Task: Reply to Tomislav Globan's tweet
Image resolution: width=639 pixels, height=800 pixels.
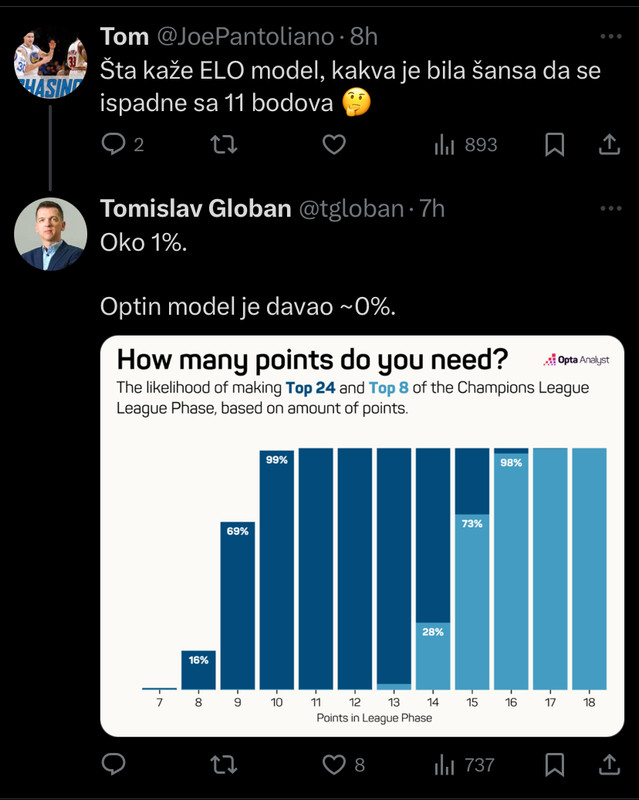Action: pyautogui.click(x=113, y=764)
